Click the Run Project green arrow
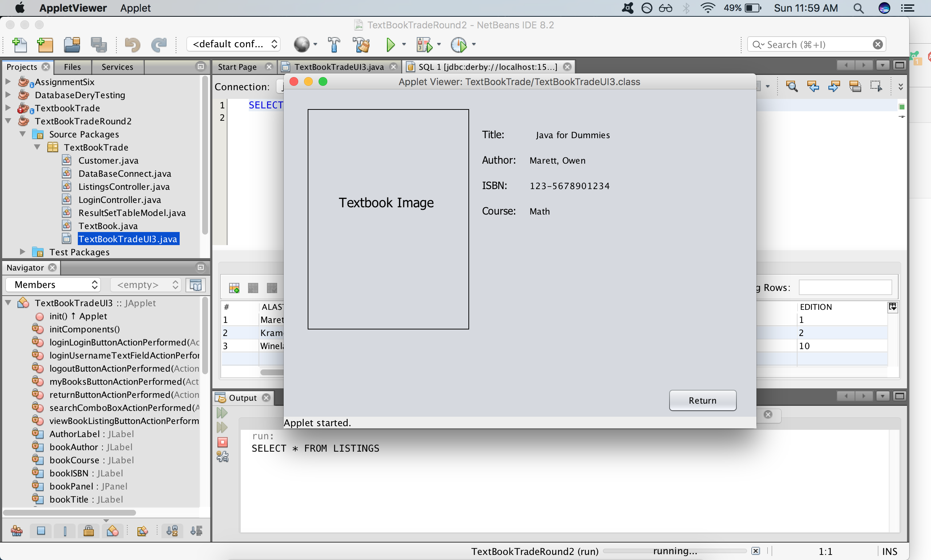Viewport: 931px width, 560px height. click(390, 44)
